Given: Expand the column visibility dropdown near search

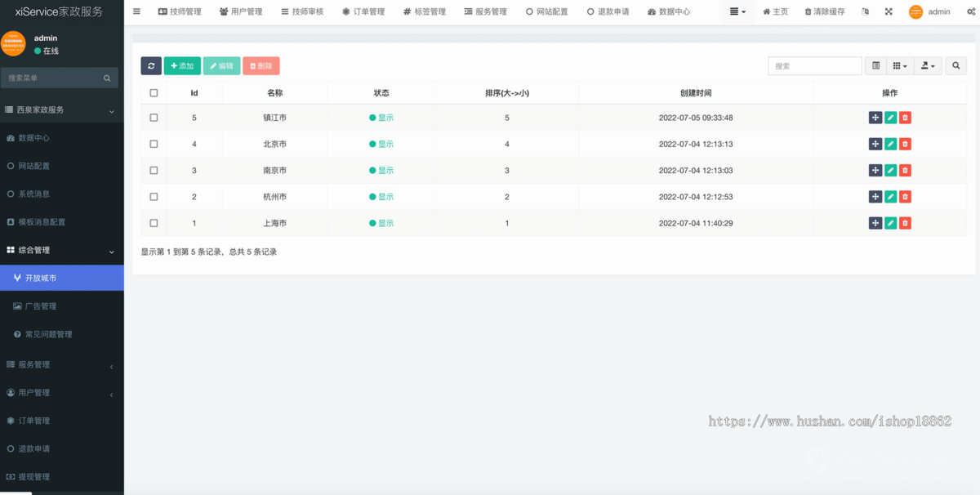Looking at the screenshot, I should pos(900,65).
